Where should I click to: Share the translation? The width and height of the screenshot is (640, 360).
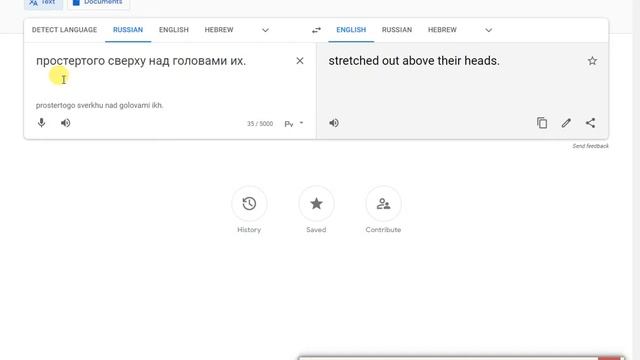pyautogui.click(x=590, y=123)
